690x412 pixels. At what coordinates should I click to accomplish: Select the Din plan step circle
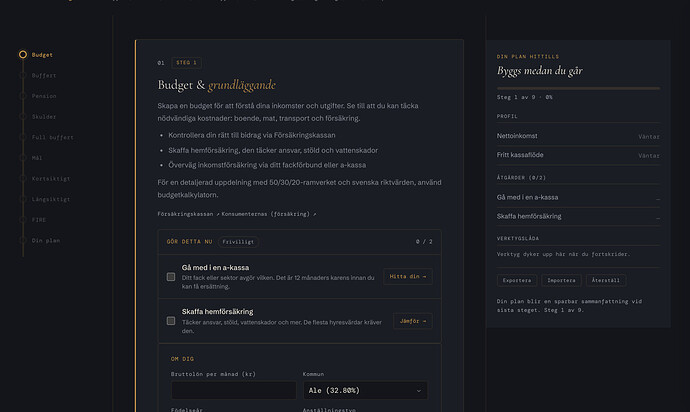23,240
